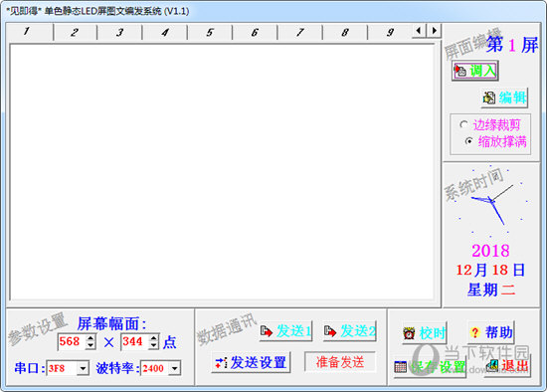This screenshot has width=547, height=392.
Task: Switch to screen tab 6
Action: 255,33
